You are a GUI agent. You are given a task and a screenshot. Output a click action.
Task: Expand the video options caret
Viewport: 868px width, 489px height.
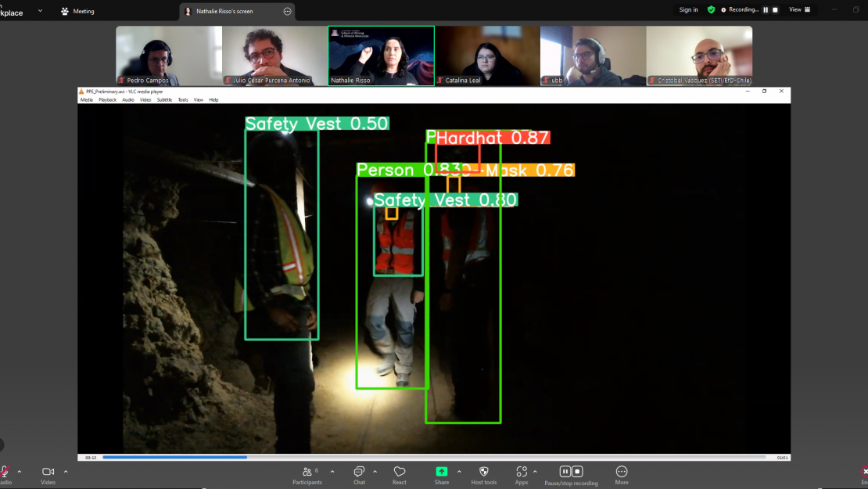click(x=66, y=472)
